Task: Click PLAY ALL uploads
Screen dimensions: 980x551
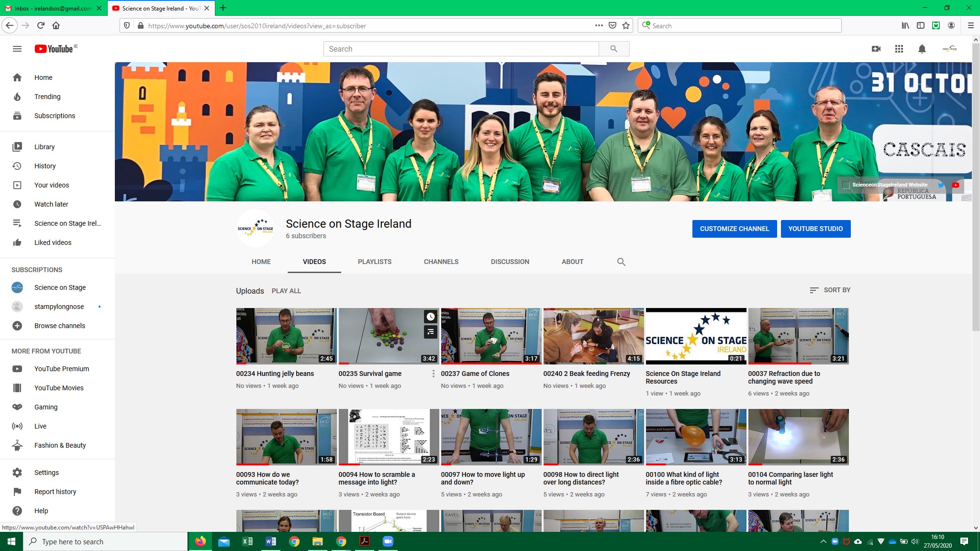Action: tap(286, 291)
